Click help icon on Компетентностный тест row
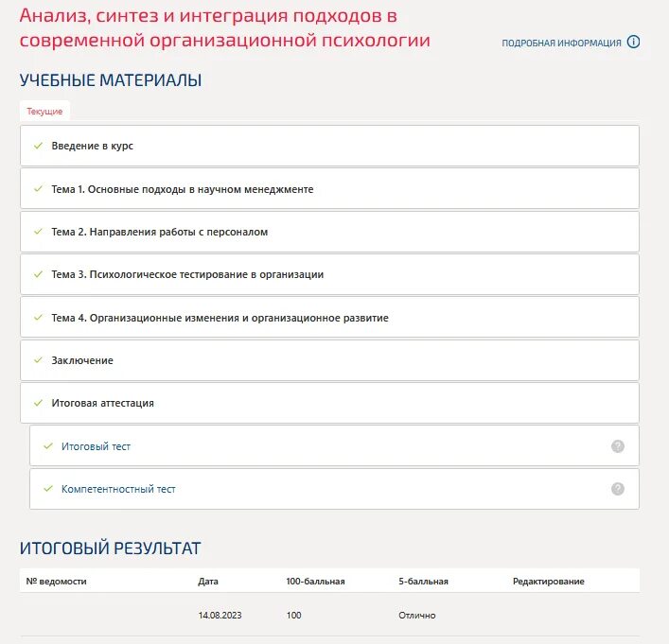 618,489
